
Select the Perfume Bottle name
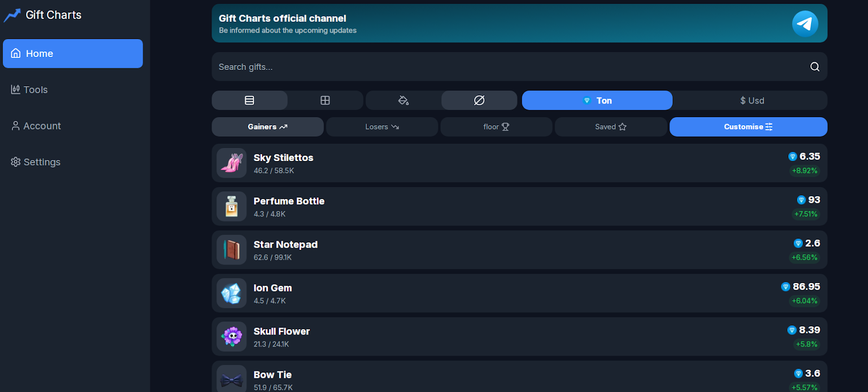tap(289, 201)
